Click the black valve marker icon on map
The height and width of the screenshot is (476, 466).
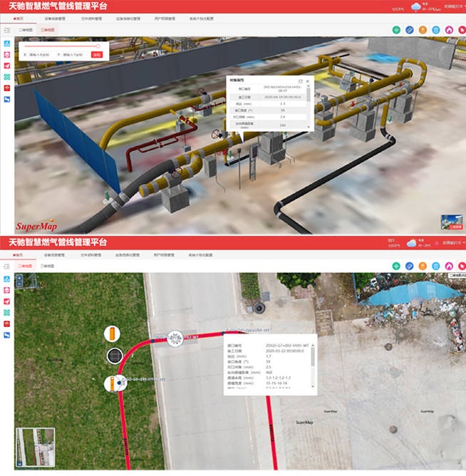pyautogui.click(x=114, y=356)
